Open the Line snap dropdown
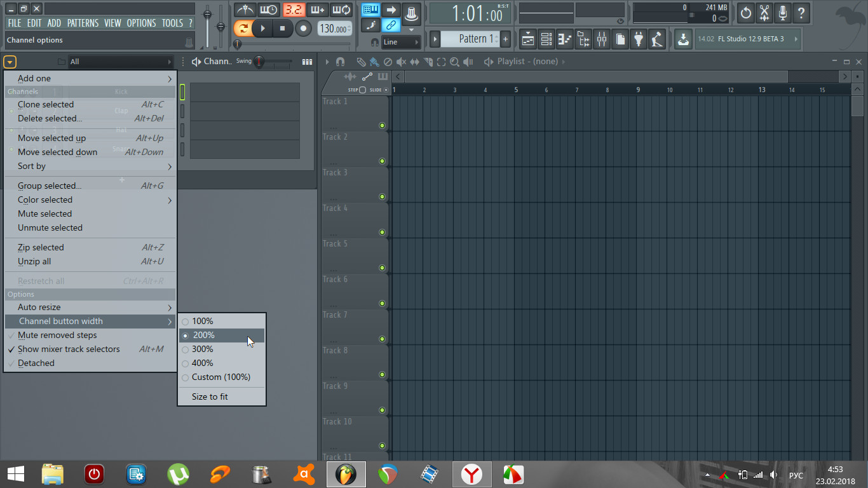 coord(401,42)
